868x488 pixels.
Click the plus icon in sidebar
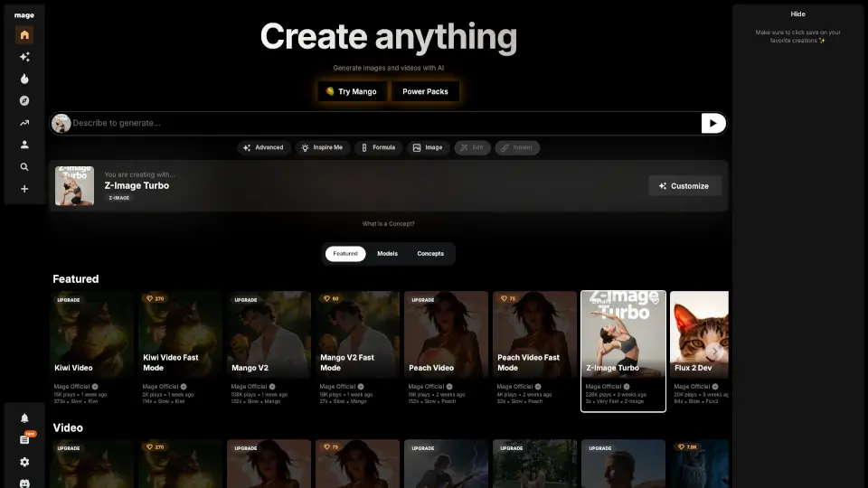24,189
